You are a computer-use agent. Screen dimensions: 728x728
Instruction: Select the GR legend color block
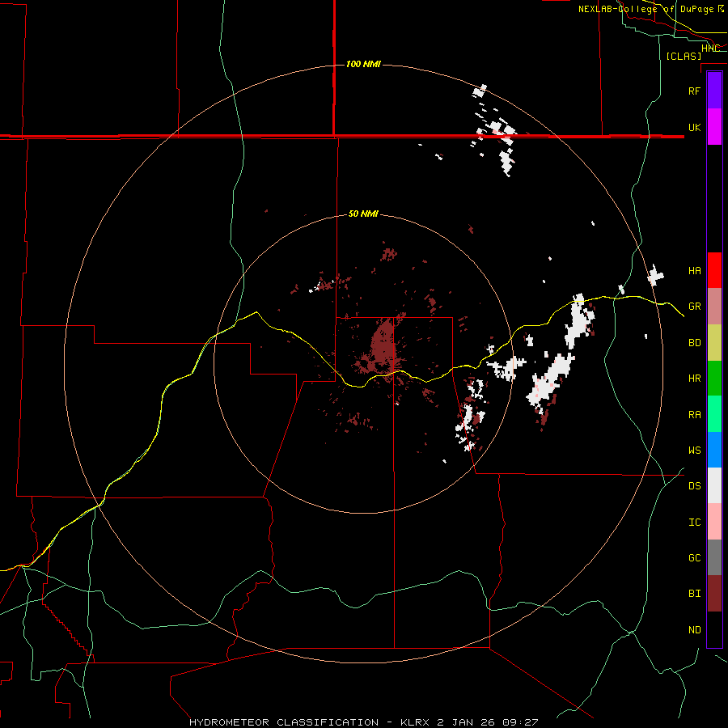(714, 307)
